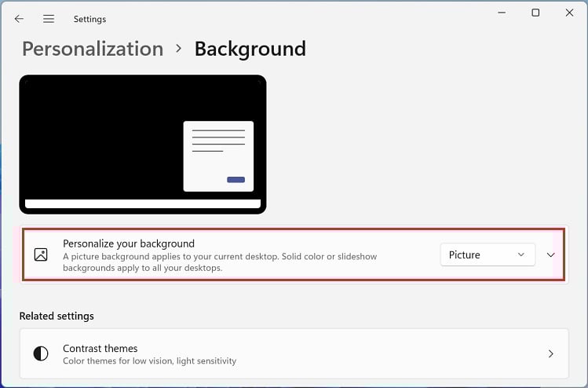The width and height of the screenshot is (588, 388).
Task: Click the background description text about desktops
Action: pos(220,262)
